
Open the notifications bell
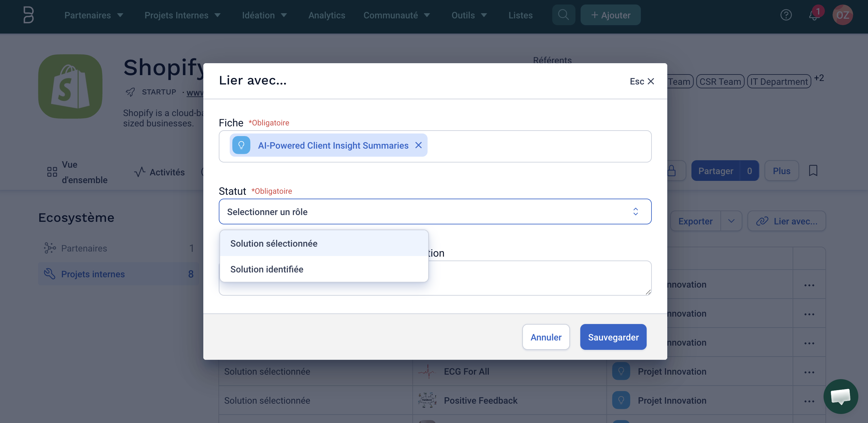pyautogui.click(x=814, y=15)
